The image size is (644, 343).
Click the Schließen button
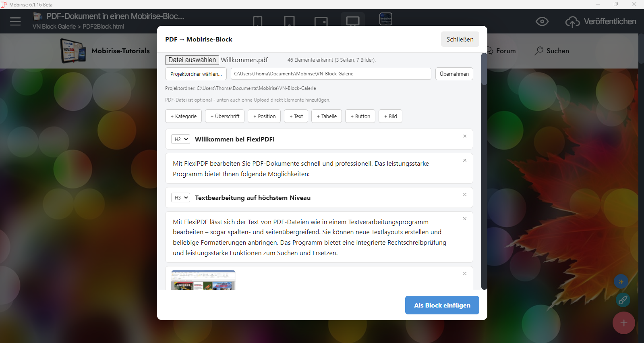pos(460,39)
